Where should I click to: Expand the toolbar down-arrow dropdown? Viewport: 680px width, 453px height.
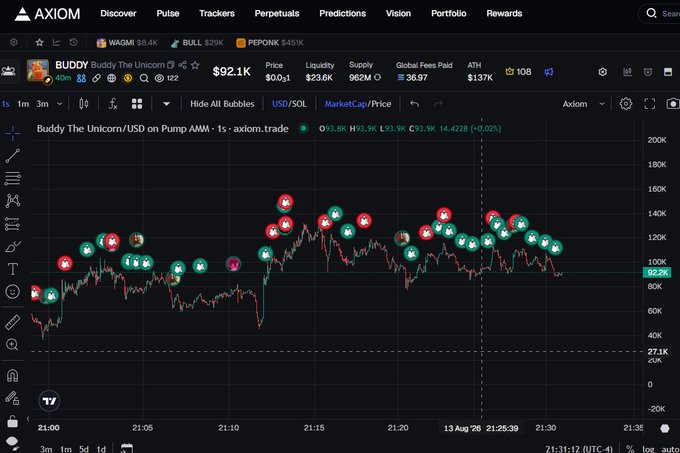(x=166, y=104)
